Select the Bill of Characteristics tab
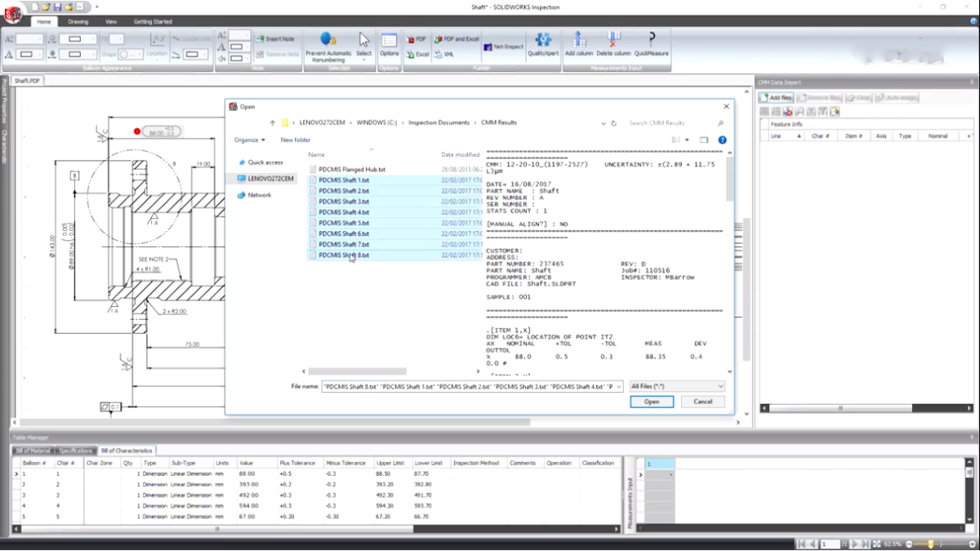980x551 pixels. 127,451
